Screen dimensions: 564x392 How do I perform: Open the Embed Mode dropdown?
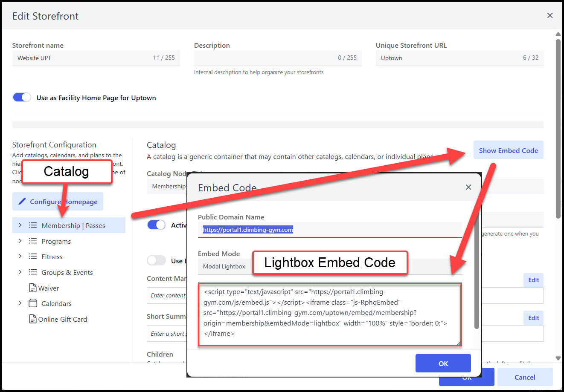(330, 267)
